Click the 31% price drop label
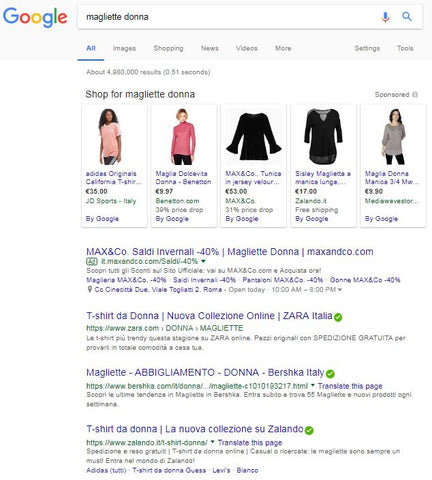 (x=249, y=210)
